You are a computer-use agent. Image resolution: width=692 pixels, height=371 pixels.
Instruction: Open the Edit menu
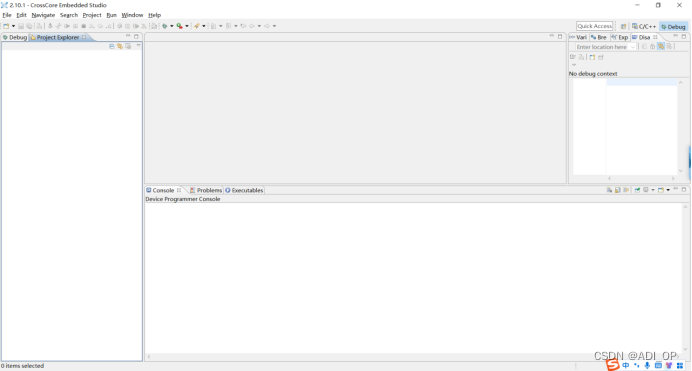[x=21, y=15]
